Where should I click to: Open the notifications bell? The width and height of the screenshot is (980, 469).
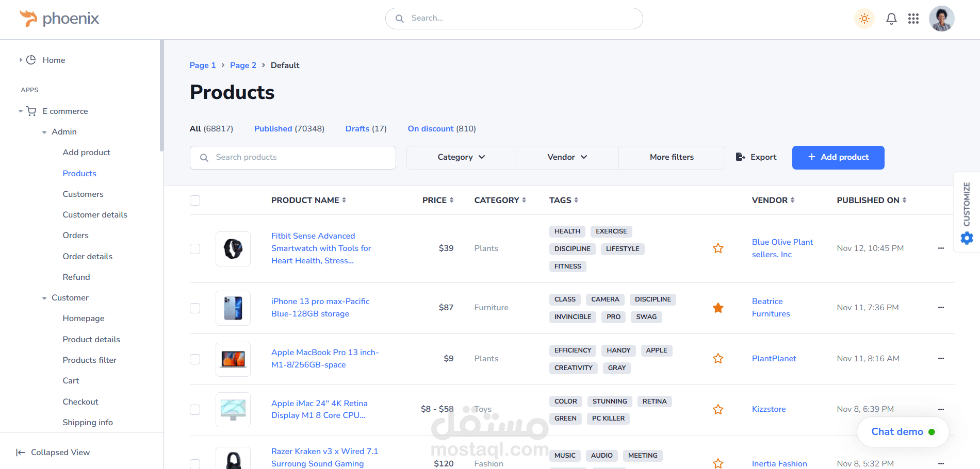pos(891,19)
